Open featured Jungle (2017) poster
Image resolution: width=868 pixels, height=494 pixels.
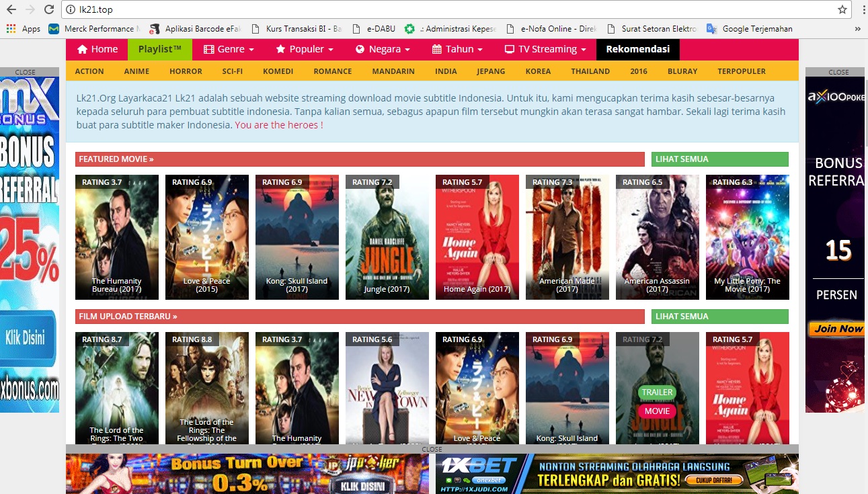tap(387, 237)
